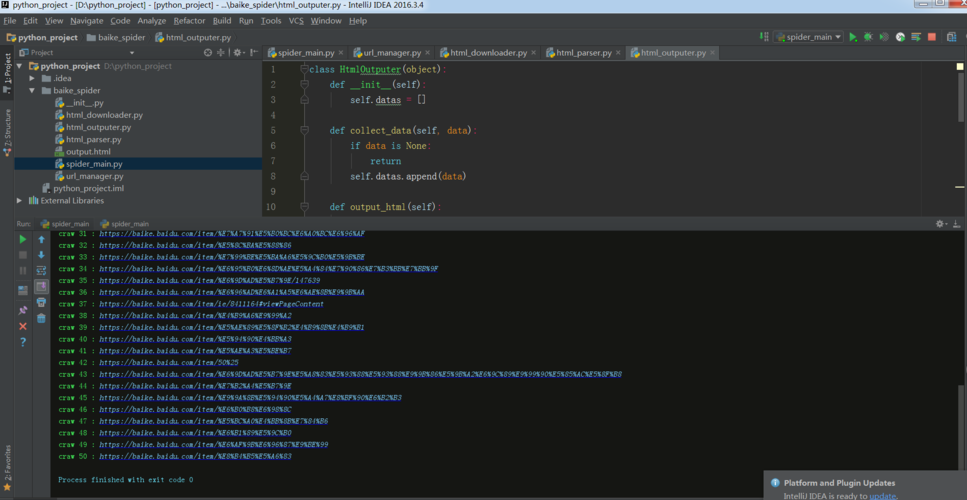Toggle the 1: Project side tool button
Image resolution: width=967 pixels, height=500 pixels.
[7, 72]
